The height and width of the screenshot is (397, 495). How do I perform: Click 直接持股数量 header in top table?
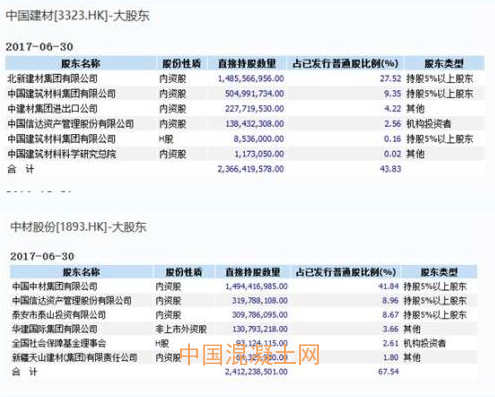(247, 63)
